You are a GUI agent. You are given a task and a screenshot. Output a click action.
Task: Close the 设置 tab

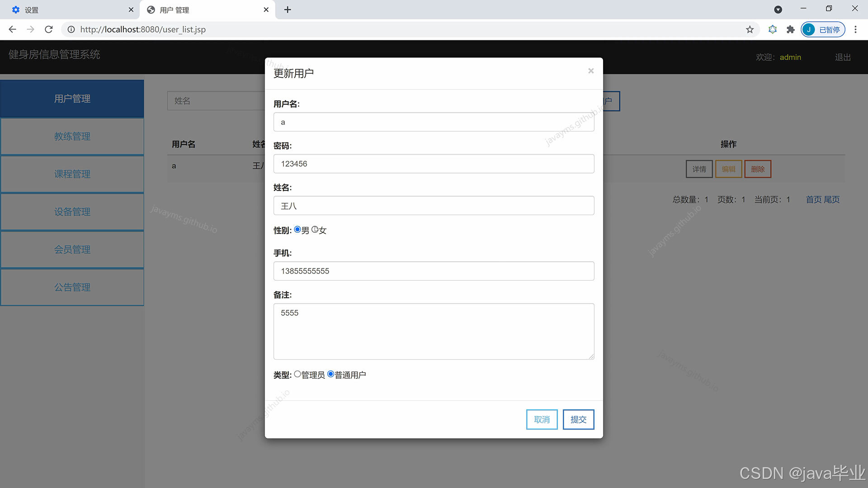pos(131,9)
